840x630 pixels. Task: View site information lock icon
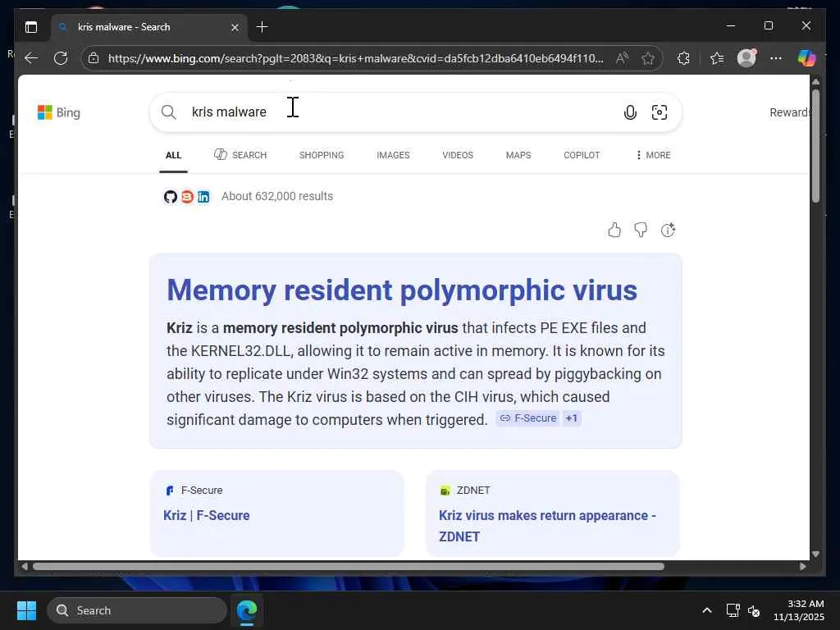tap(94, 58)
